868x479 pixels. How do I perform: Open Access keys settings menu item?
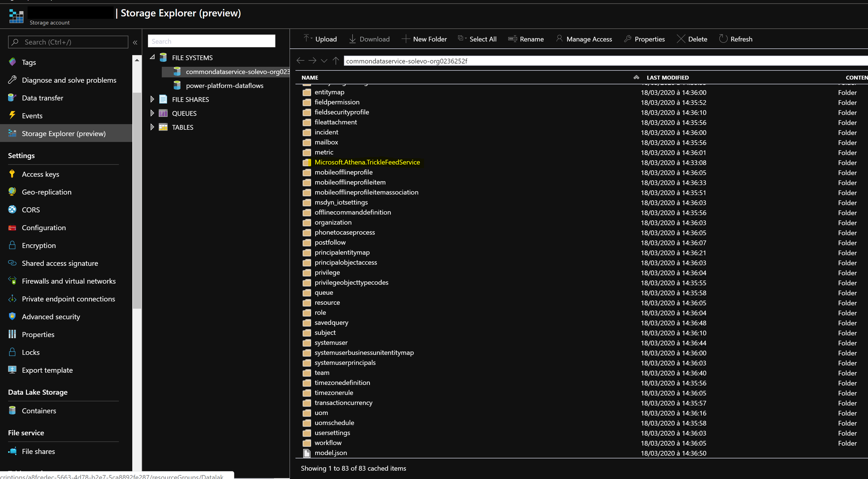coord(40,174)
